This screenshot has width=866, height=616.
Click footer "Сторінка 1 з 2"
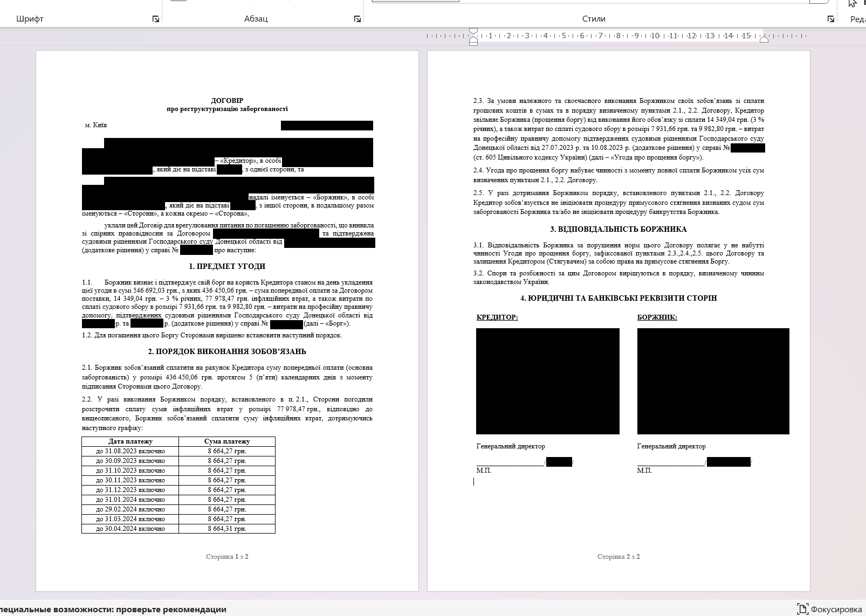pyautogui.click(x=227, y=557)
